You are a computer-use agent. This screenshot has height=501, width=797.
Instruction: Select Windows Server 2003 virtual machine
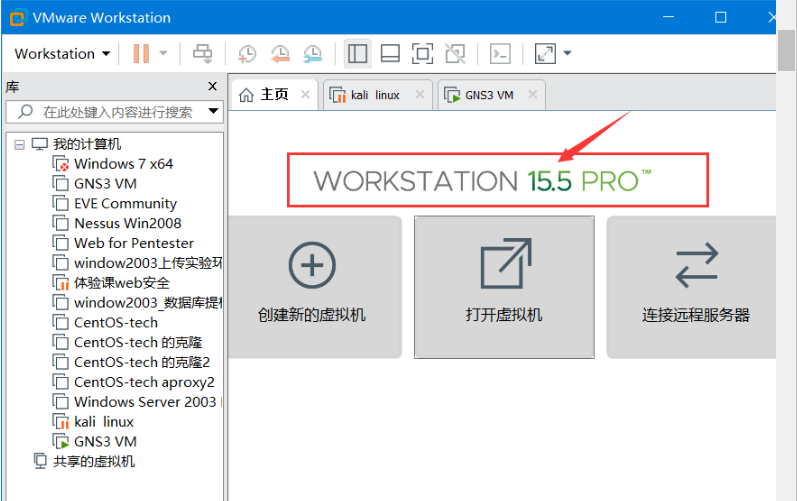point(145,401)
